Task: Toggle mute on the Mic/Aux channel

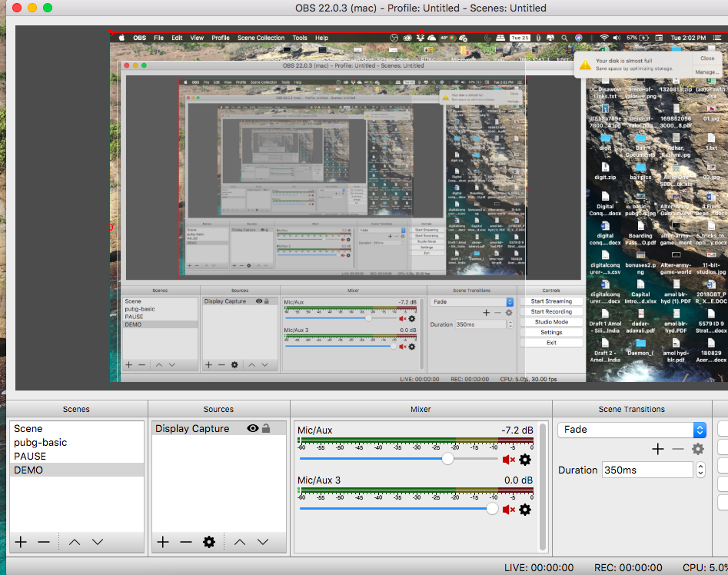Action: 508,460
